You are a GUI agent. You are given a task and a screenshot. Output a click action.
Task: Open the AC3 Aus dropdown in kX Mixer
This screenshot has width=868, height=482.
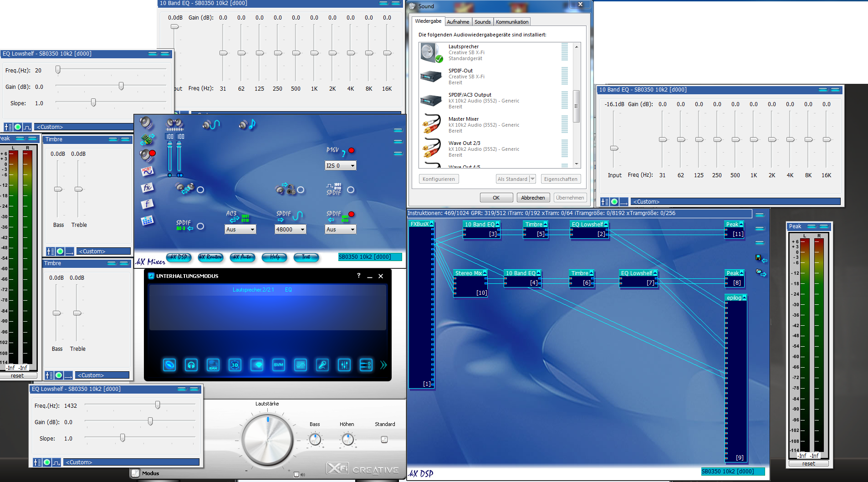(x=240, y=230)
